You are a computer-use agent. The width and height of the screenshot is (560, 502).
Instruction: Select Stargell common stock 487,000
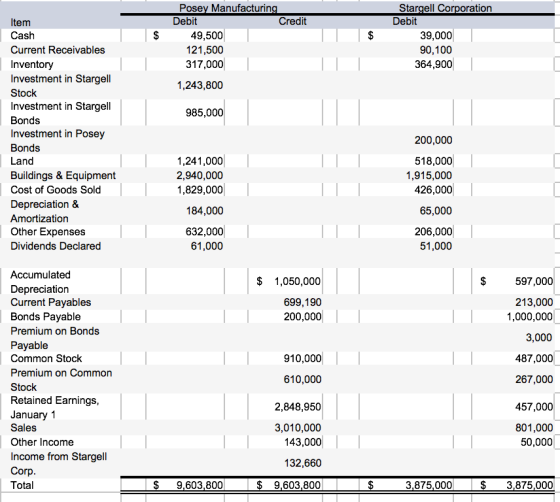click(534, 358)
